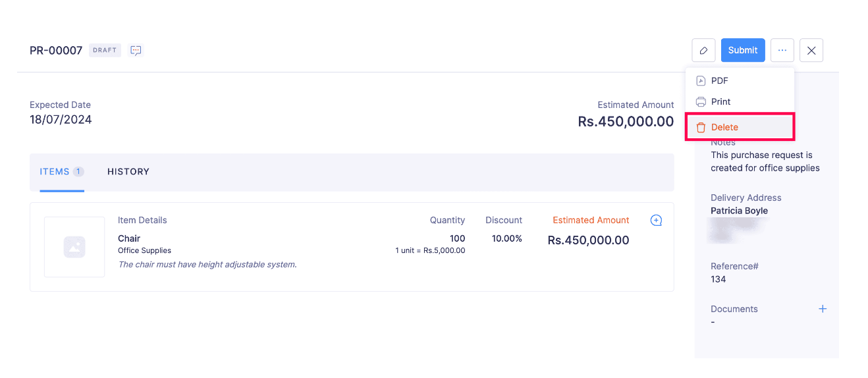Select the Print menu option
Viewport: 868px width, 378px height.
point(721,102)
